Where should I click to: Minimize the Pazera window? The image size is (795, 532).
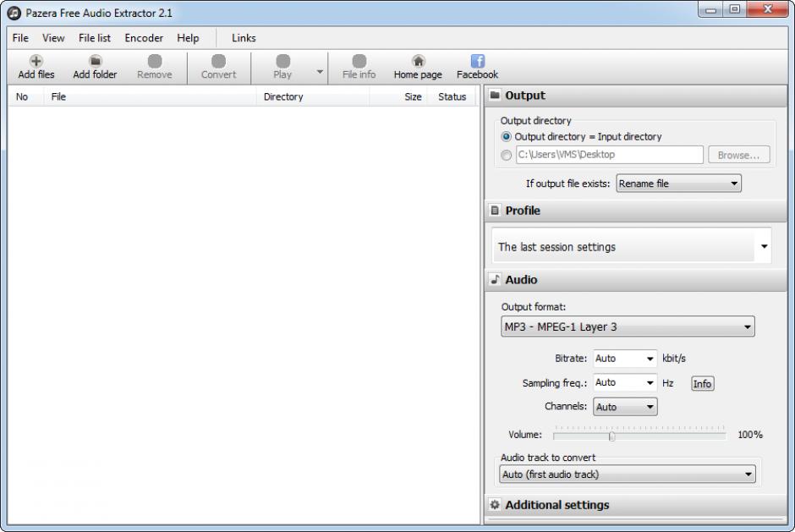coord(710,9)
